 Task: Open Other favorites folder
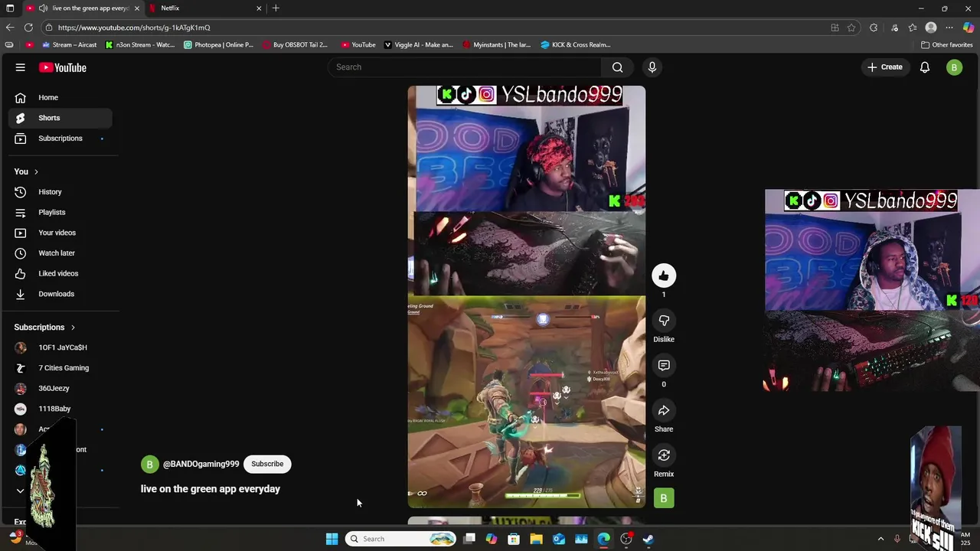946,45
